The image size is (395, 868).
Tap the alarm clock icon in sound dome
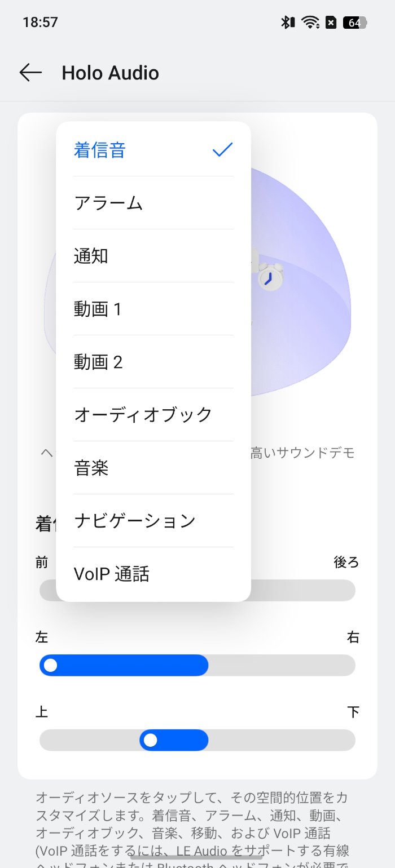tap(270, 277)
